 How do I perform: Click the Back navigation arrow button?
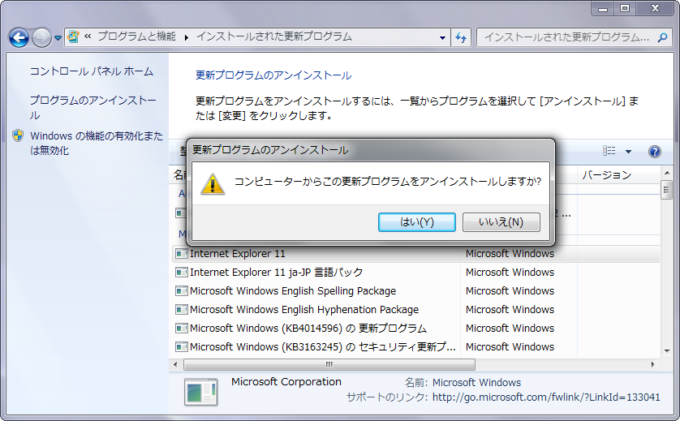[x=18, y=37]
